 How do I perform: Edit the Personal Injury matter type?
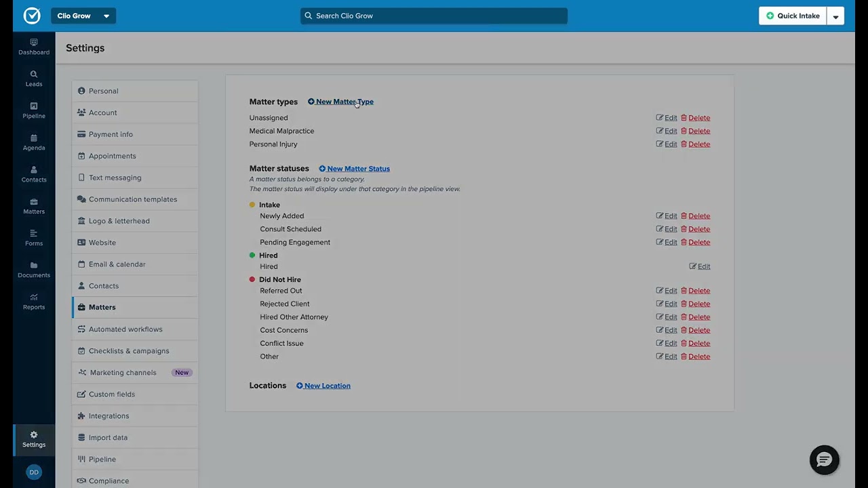(667, 144)
